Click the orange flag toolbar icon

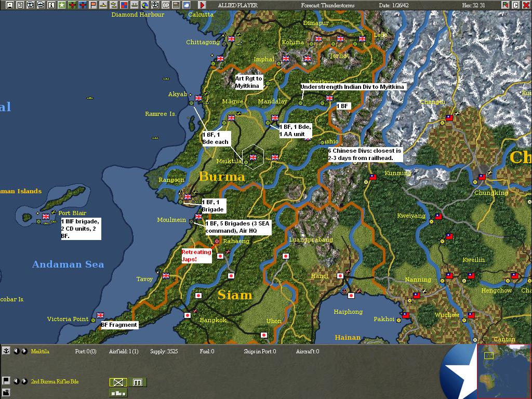92,5
